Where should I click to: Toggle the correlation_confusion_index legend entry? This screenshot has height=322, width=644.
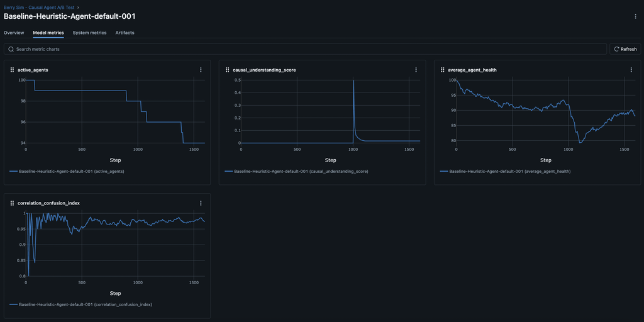pyautogui.click(x=80, y=304)
